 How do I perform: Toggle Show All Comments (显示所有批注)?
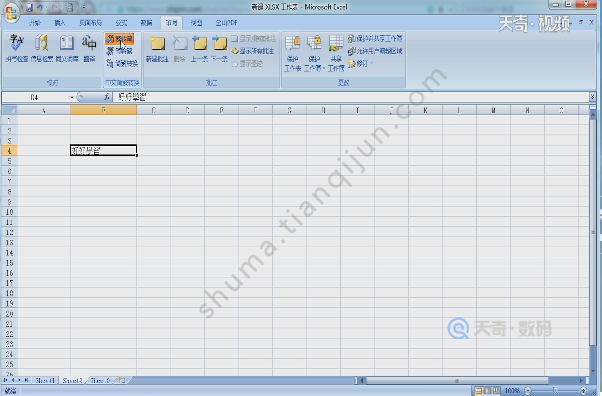point(253,51)
